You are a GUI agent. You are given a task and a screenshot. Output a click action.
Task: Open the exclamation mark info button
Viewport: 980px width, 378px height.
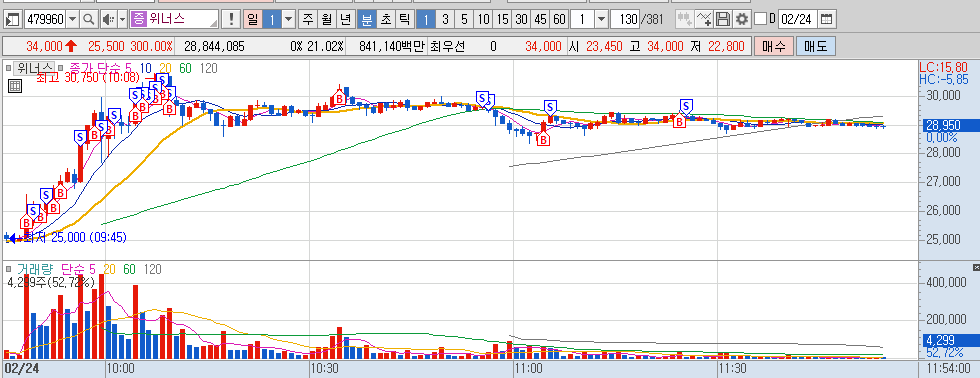pyautogui.click(x=231, y=19)
